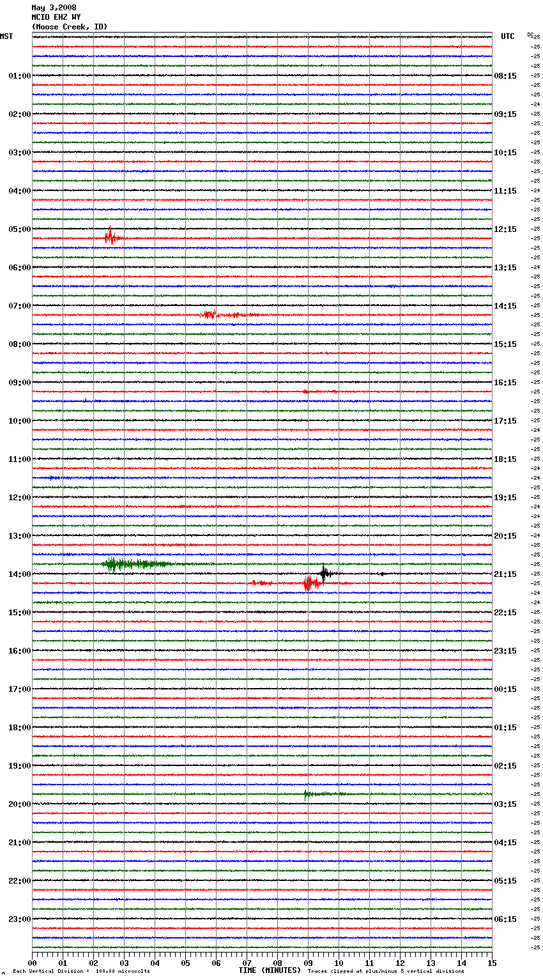Click the 14:00 MST row label
The width and height of the screenshot is (543, 980).
click(x=20, y=574)
